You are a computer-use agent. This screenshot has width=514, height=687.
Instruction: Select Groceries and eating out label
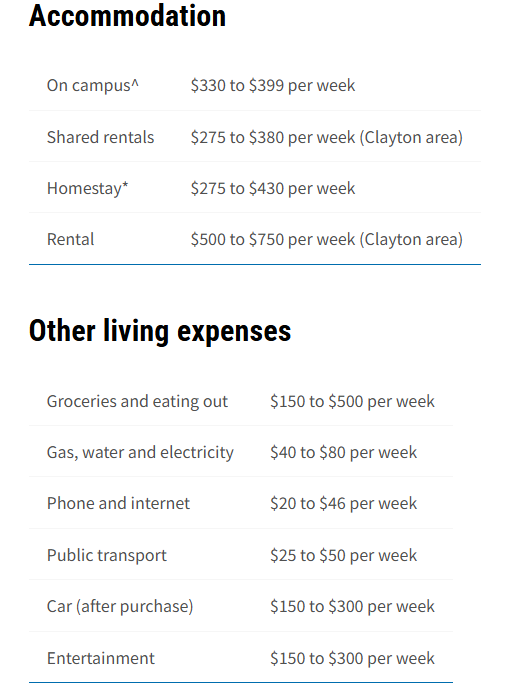(x=137, y=401)
